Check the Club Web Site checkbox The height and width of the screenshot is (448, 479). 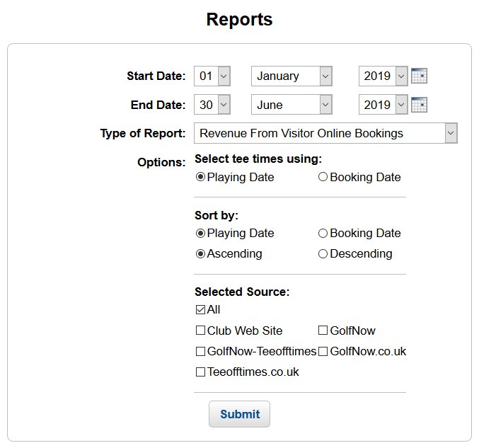pyautogui.click(x=200, y=331)
